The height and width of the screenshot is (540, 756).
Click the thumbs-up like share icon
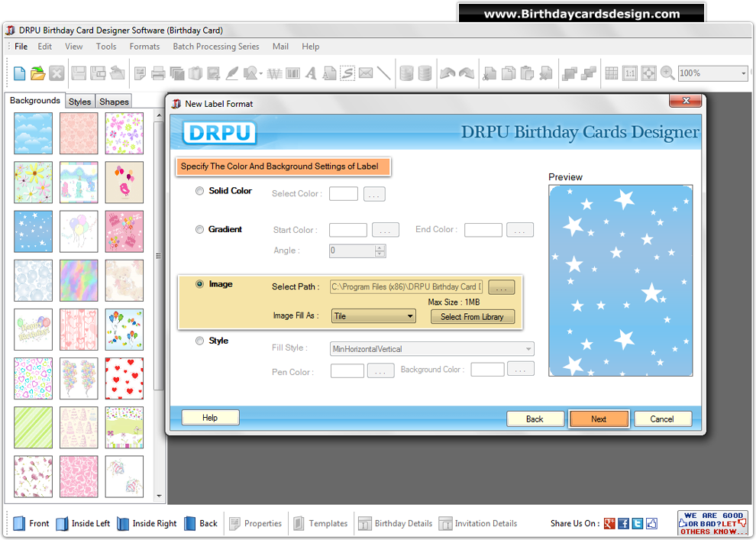tap(651, 524)
